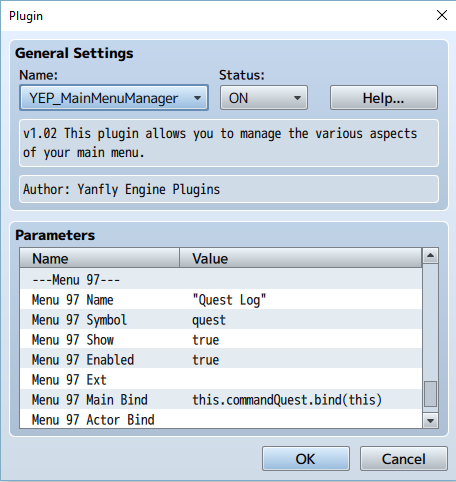Select the this.commandQuest.bind(this) value
Viewport: 456px width, 482px height.
tap(301, 400)
